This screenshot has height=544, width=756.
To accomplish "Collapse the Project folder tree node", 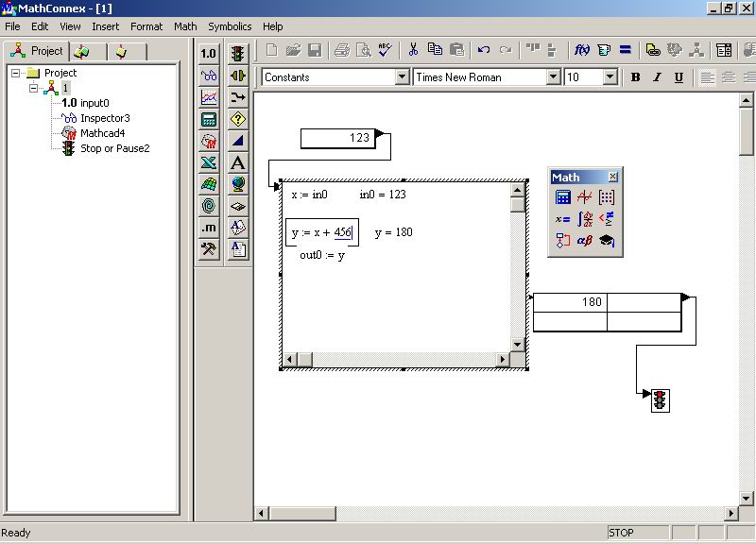I will point(16,74).
